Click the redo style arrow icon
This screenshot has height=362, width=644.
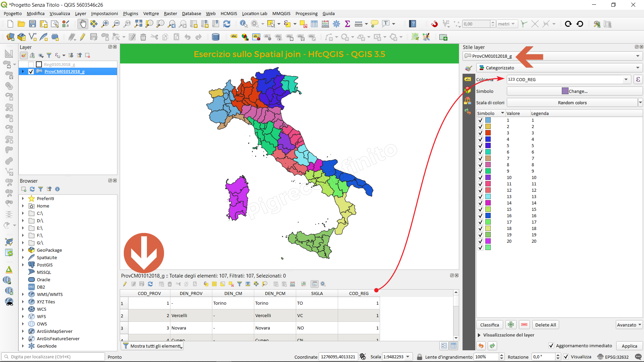tap(492, 346)
